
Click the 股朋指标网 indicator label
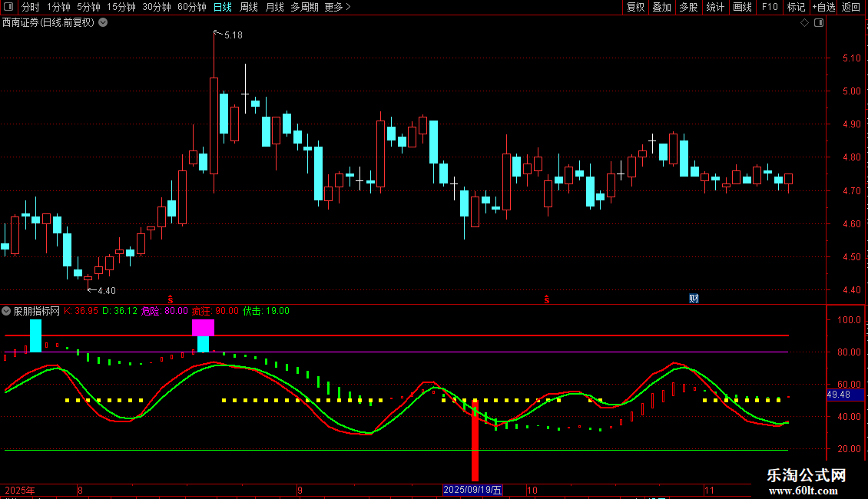(x=37, y=311)
